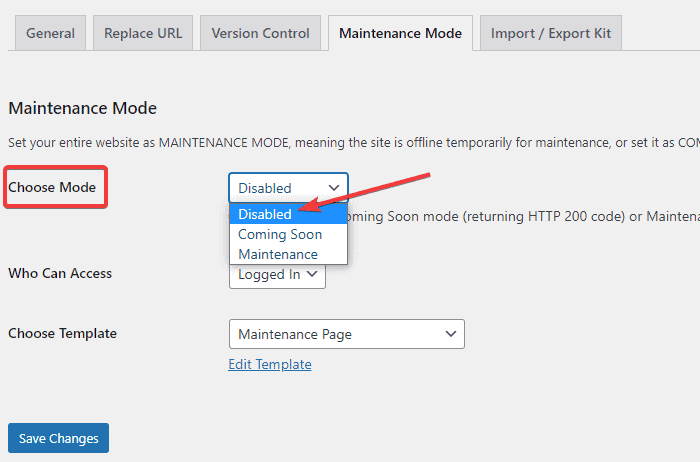
Task: Click the Maintenance Mode section heading
Action: click(82, 108)
